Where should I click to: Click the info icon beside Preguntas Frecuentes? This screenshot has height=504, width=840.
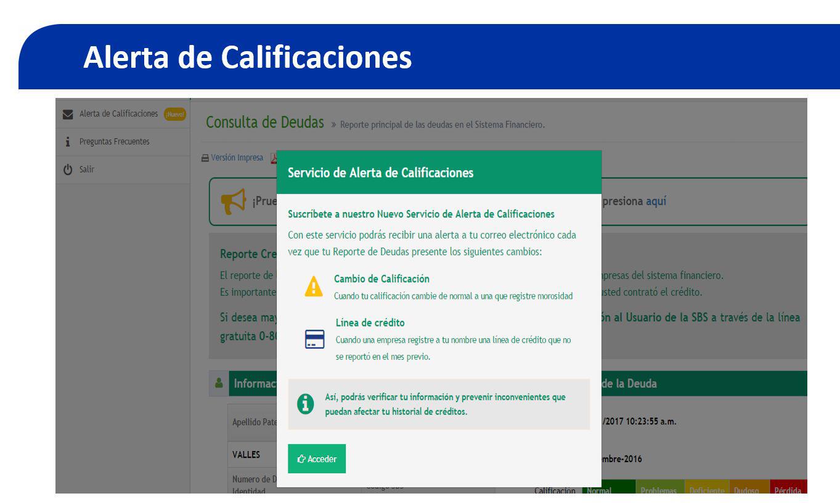[x=68, y=142]
